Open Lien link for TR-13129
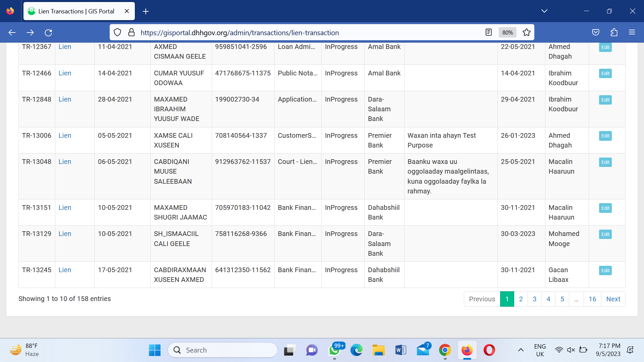The height and width of the screenshot is (362, 644). click(x=65, y=234)
